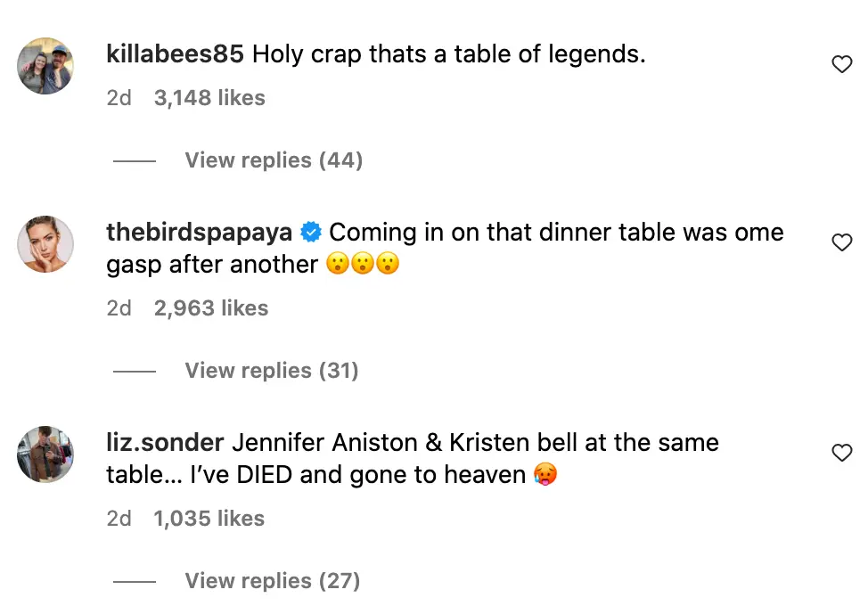
Task: View who liked liz.sonder's comment via 1,035 likes
Action: click(209, 518)
